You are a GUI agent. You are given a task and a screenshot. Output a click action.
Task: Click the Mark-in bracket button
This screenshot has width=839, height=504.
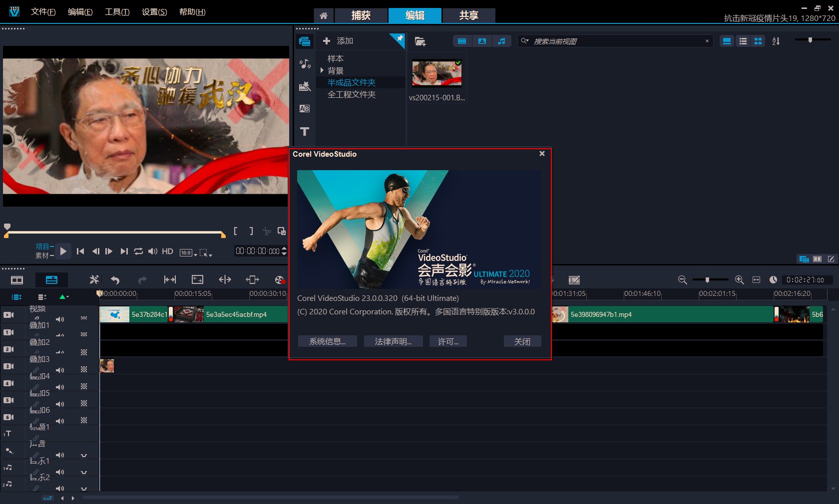click(x=236, y=231)
